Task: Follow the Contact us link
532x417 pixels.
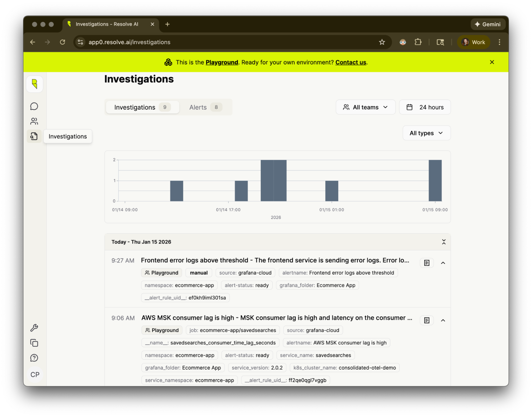Action: coord(350,62)
